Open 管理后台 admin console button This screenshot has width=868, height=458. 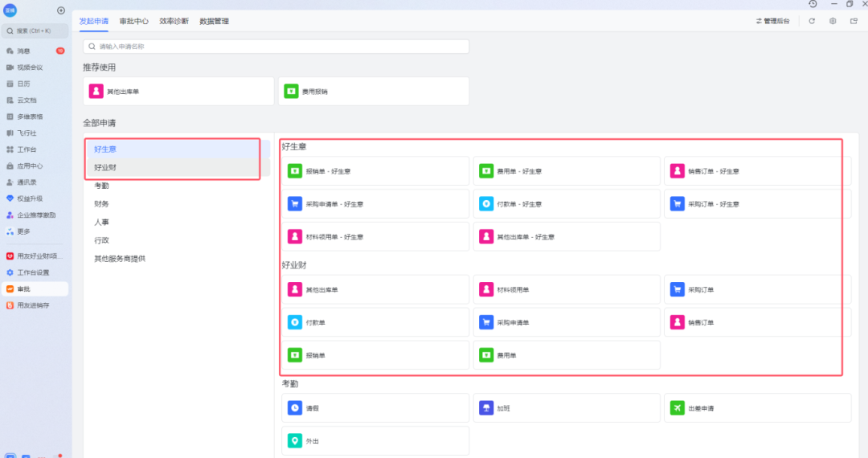tap(773, 21)
